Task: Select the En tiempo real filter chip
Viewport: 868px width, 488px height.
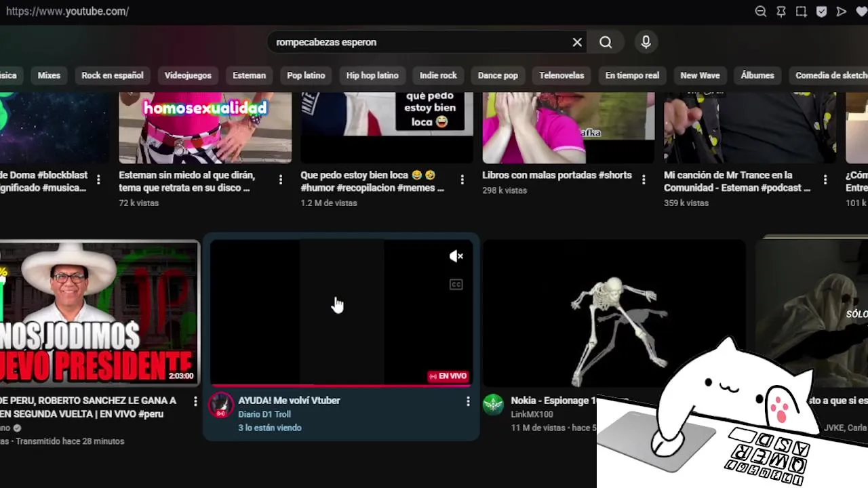Action: click(x=632, y=75)
